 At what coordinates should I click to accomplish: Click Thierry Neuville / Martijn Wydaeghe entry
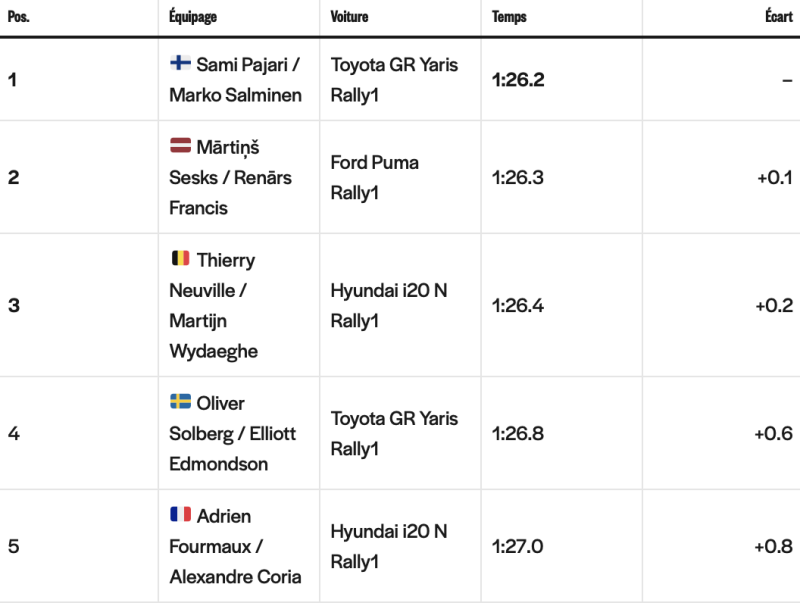pos(214,305)
